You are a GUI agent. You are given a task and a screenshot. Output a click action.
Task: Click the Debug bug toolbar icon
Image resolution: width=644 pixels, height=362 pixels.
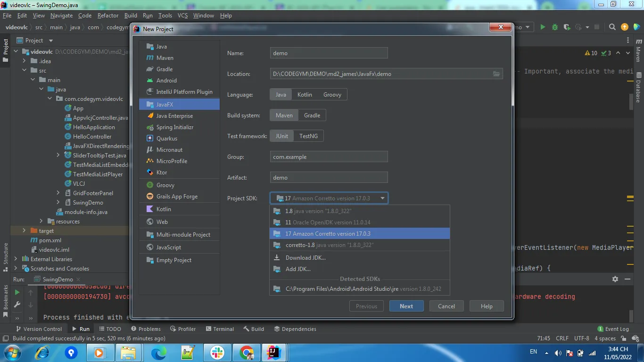(555, 27)
